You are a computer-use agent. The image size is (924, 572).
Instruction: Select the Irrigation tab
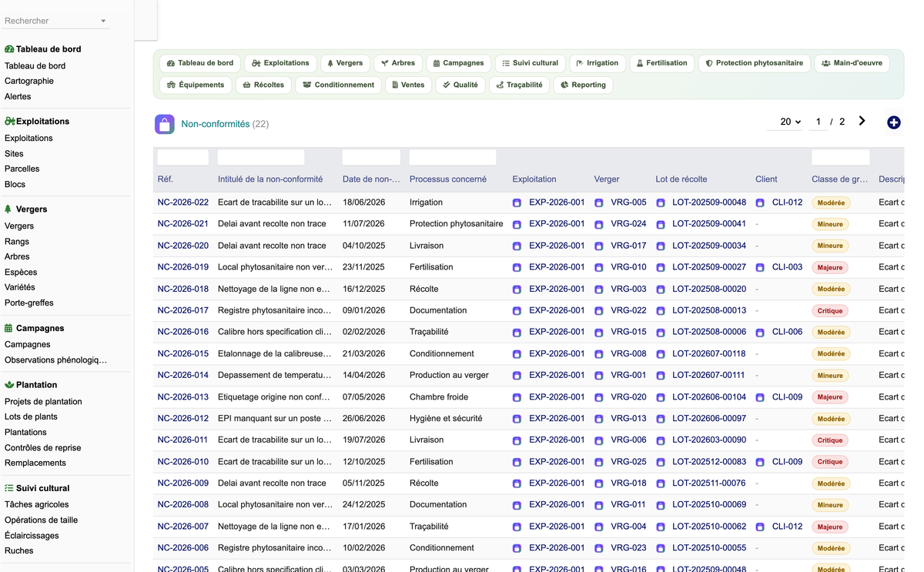point(597,63)
